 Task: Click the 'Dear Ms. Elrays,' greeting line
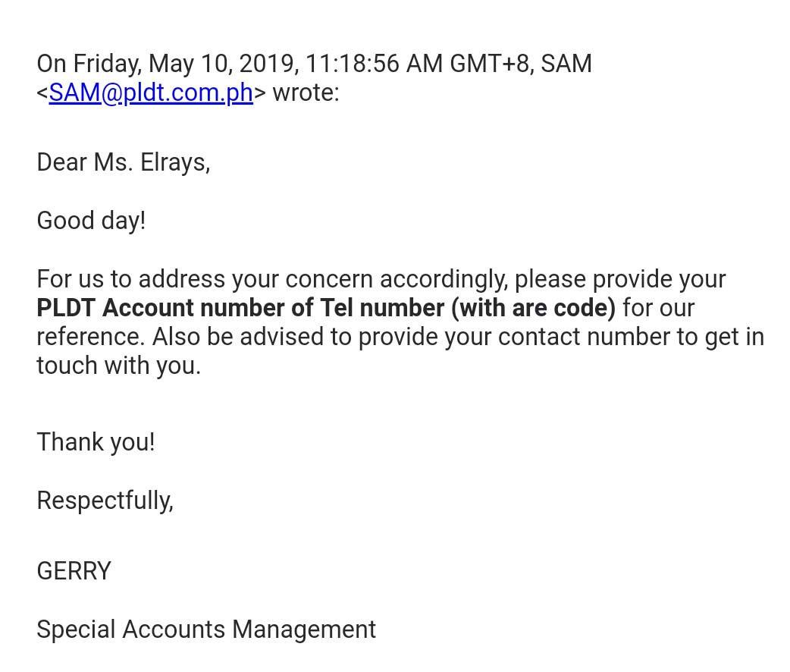(x=123, y=162)
